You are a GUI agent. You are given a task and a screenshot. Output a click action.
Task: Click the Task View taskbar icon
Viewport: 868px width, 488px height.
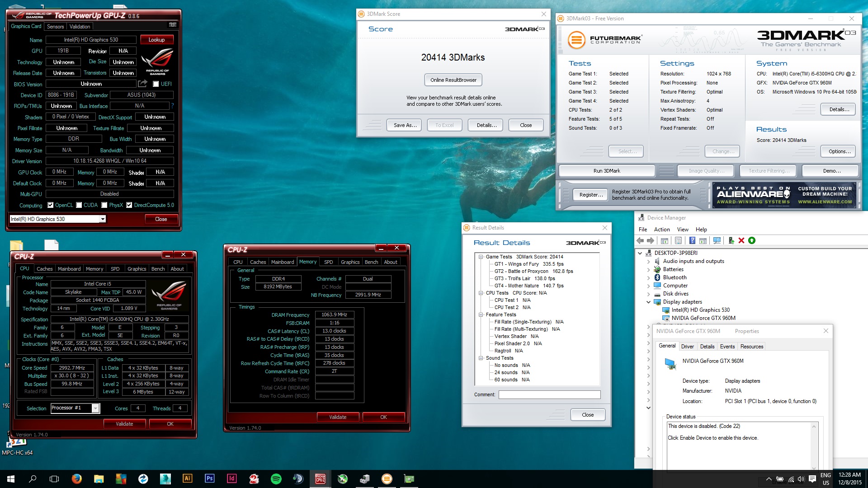[x=54, y=479]
